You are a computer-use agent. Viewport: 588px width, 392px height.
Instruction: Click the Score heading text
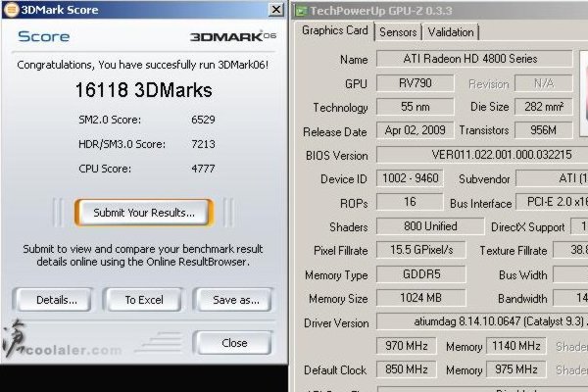43,36
